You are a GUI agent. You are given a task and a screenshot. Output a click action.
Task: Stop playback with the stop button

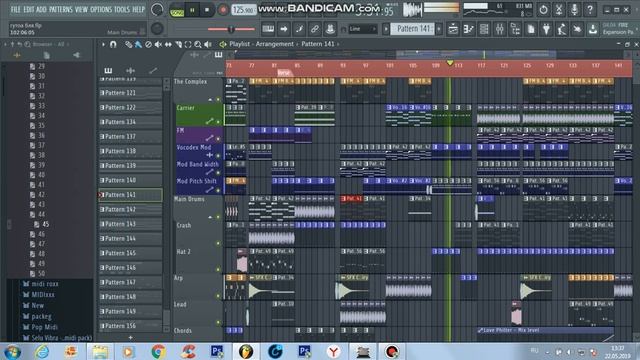pyautogui.click(x=207, y=10)
